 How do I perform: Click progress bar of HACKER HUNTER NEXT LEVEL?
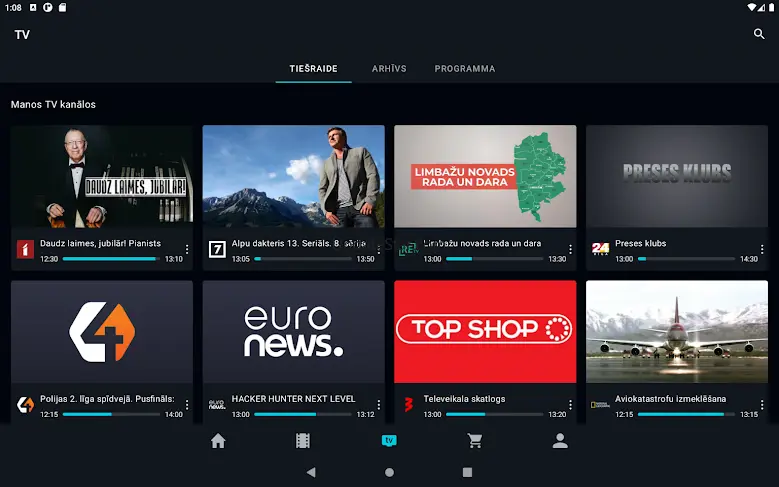(x=303, y=414)
